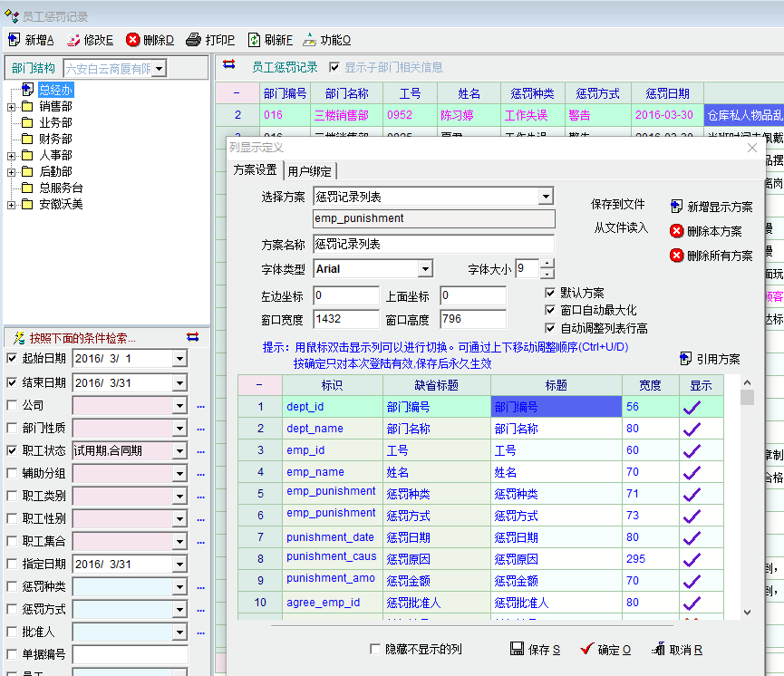Click the 修改 (Edit) toolbar icon
The width and height of the screenshot is (784, 676).
(72, 40)
